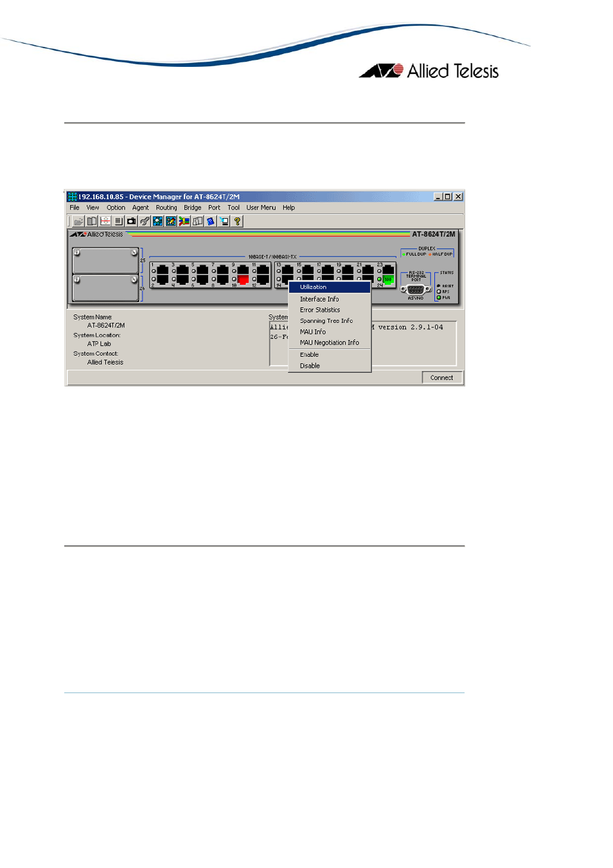
Task: Click the red line with arrows toolbar icon
Action: click(105, 221)
